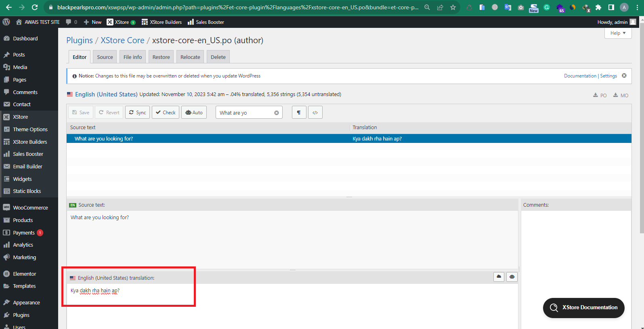The height and width of the screenshot is (329, 644).
Task: Click the Auto translate button
Action: tap(194, 112)
